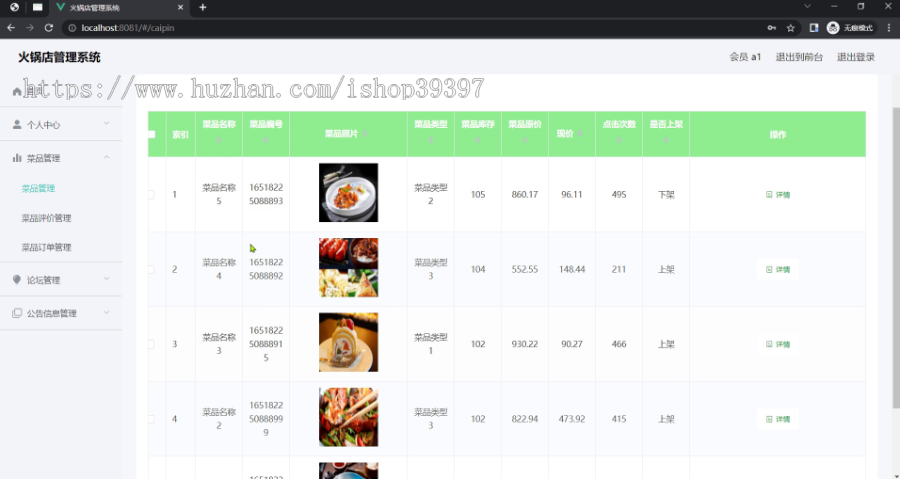This screenshot has height=479, width=900.
Task: Open 菜品订单管理 in the sidebar
Action: [46, 247]
